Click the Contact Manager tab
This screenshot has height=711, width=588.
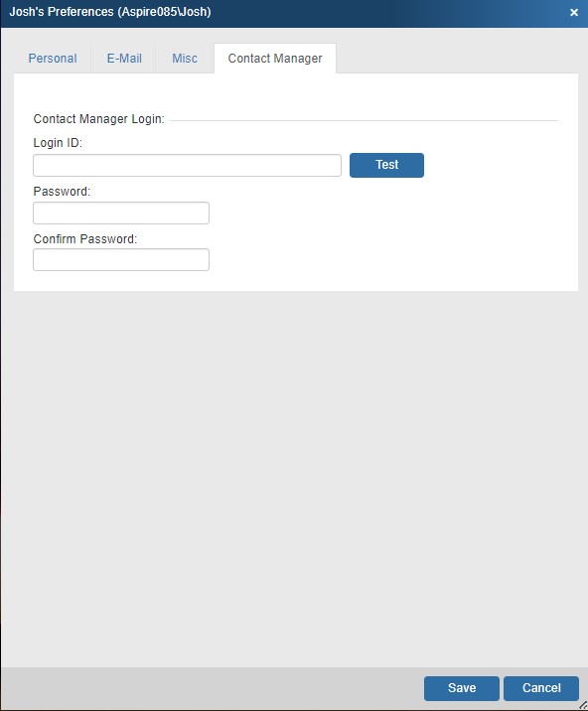click(x=275, y=58)
